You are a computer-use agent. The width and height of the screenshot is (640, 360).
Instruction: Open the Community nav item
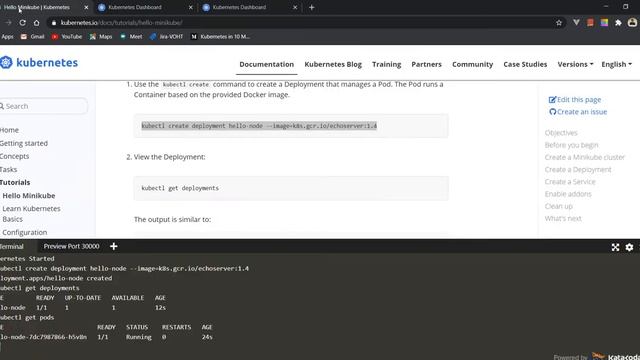[x=473, y=64]
